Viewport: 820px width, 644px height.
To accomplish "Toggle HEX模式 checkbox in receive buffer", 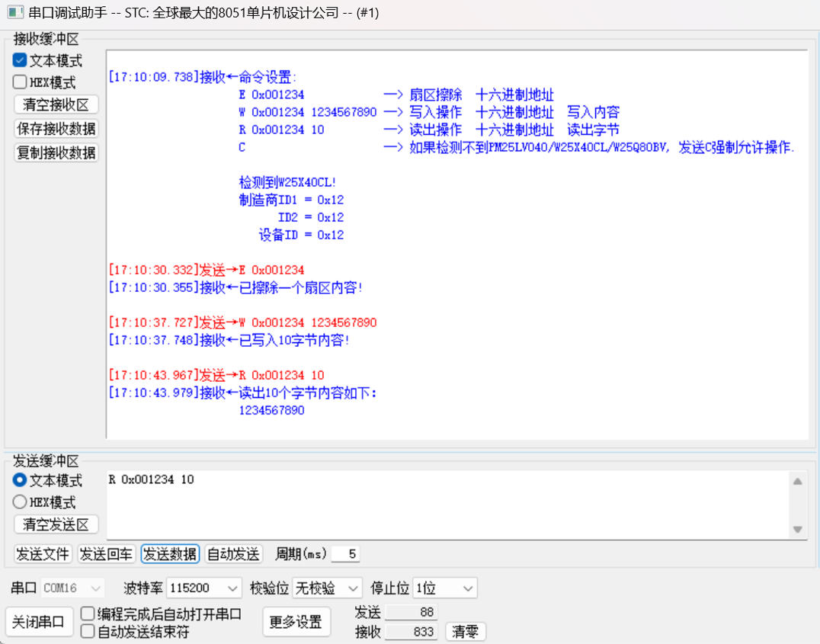I will 20,82.
